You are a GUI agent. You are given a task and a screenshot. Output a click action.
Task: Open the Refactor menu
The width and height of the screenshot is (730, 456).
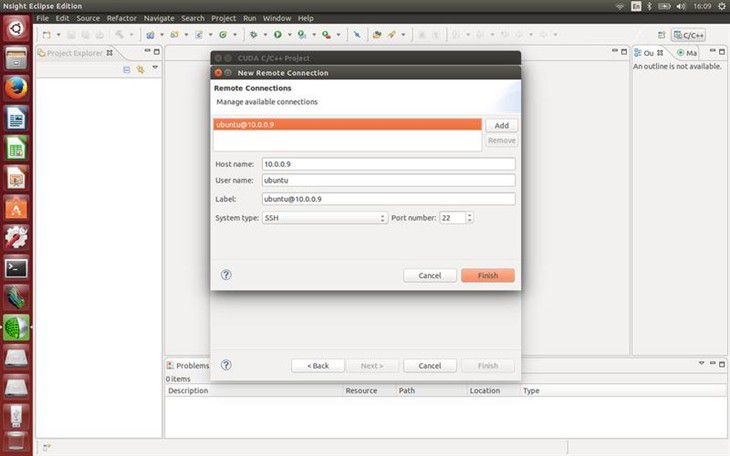tap(122, 18)
